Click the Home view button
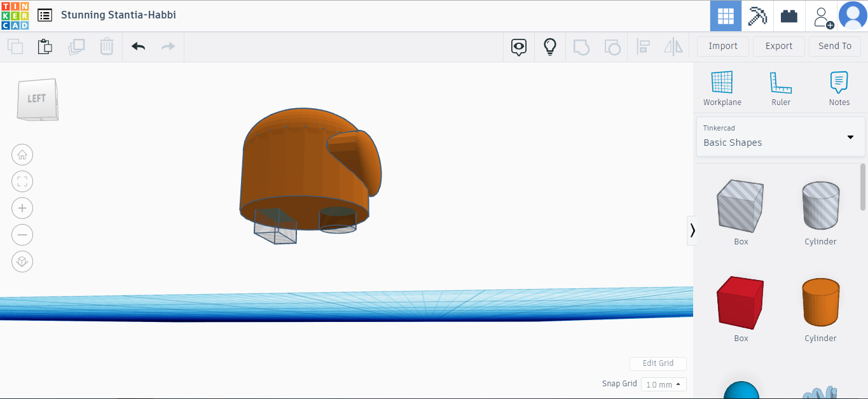This screenshot has width=868, height=399. tap(22, 155)
